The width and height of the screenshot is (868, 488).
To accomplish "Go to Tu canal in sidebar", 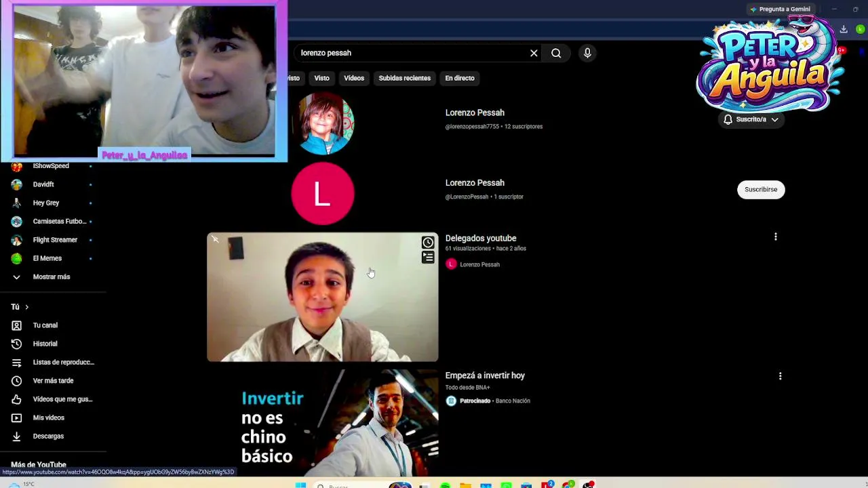I will click(45, 325).
